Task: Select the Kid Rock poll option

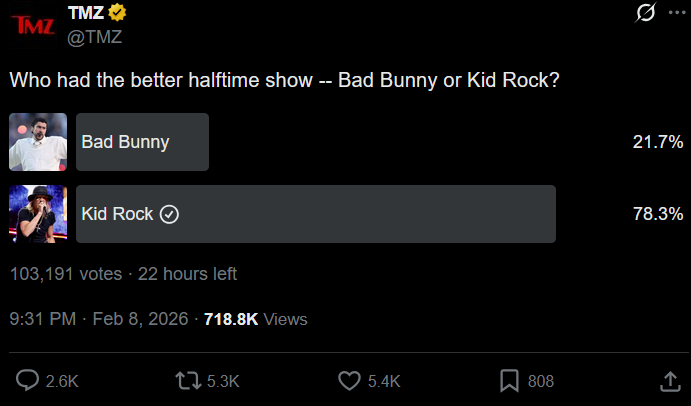Action: click(x=315, y=214)
